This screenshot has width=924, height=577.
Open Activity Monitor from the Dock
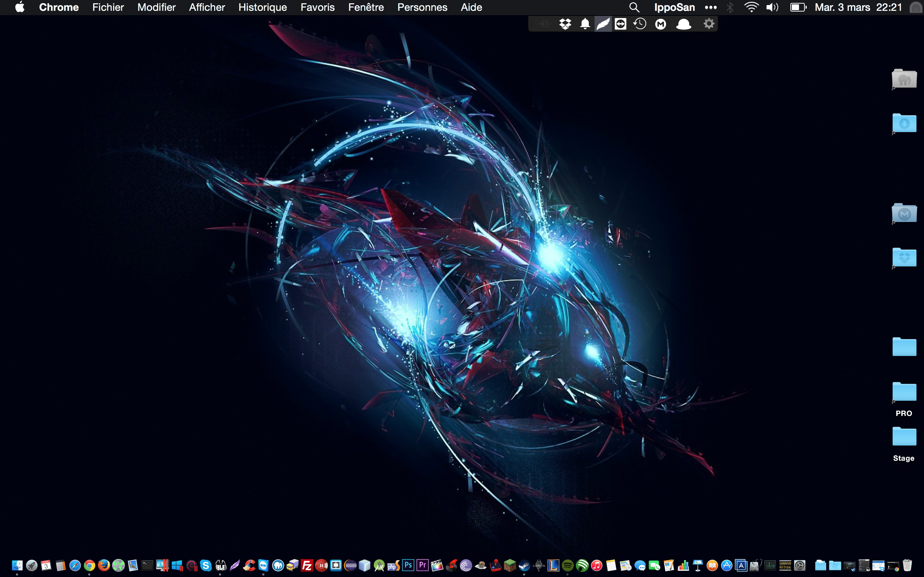click(x=770, y=565)
